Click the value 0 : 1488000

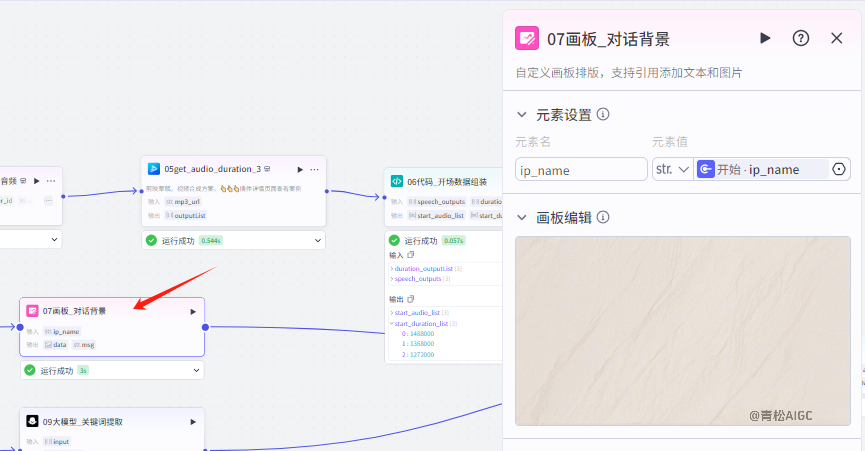418,334
